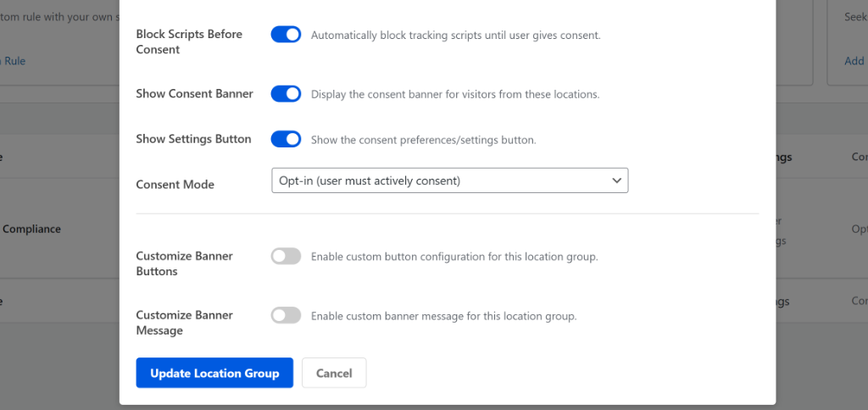
Task: Disable the Show Settings Button switch
Action: click(x=286, y=139)
